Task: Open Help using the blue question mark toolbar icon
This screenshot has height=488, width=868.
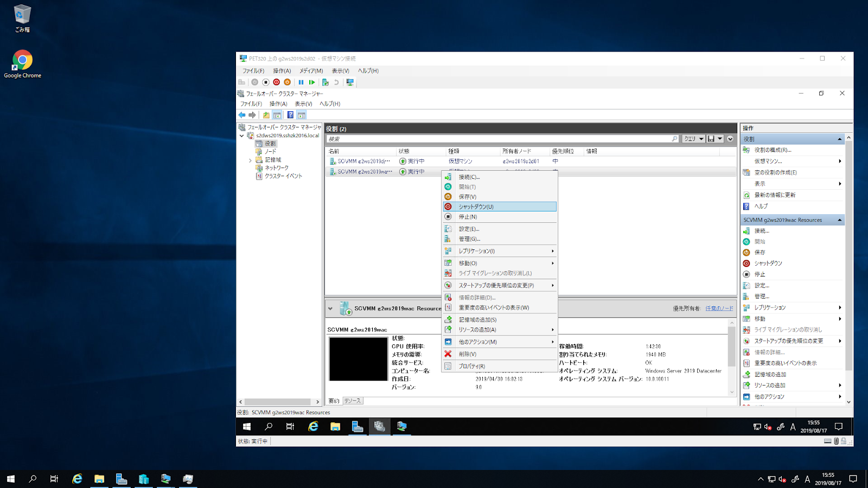Action: click(x=291, y=114)
